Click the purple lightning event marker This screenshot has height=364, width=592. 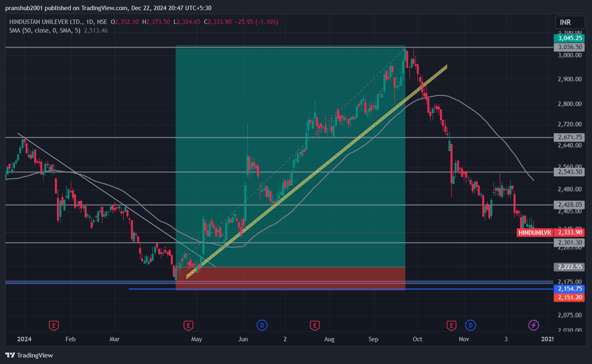pyautogui.click(x=533, y=325)
